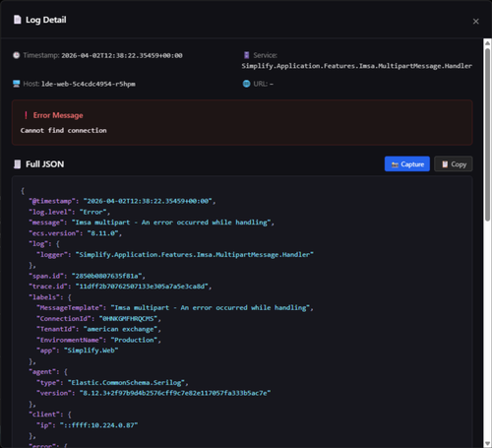Click the Cannot find connection error text
The image size is (492, 448).
coord(63,131)
